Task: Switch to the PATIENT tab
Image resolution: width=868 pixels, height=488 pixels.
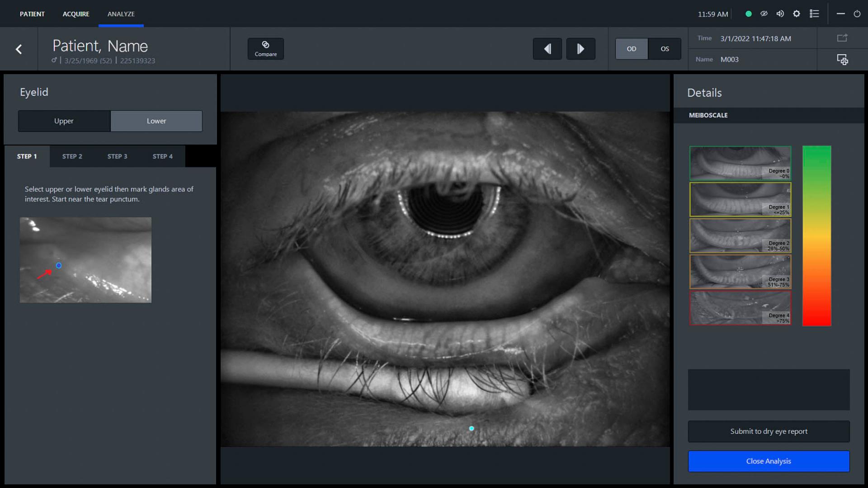Action: coord(32,14)
